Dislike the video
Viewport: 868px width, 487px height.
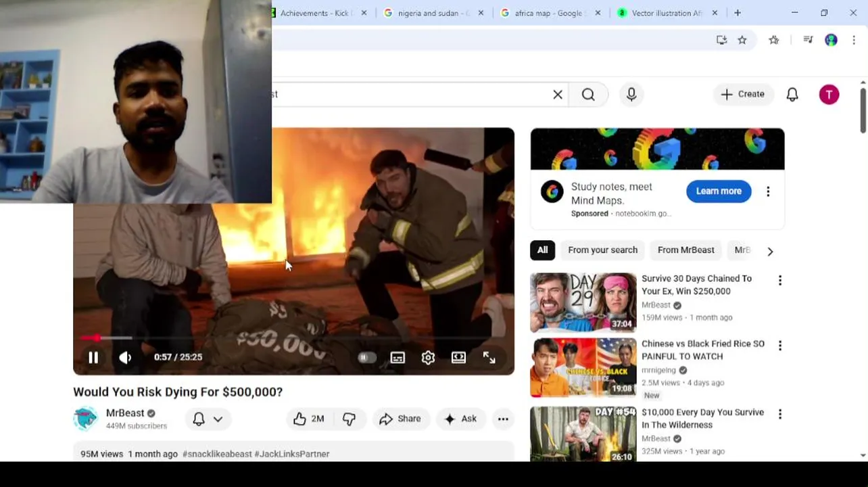(349, 419)
